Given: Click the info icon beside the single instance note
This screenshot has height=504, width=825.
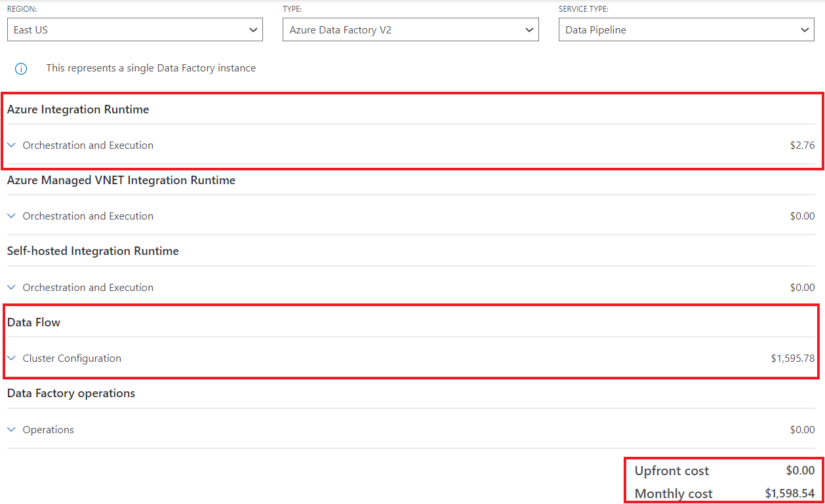Looking at the screenshot, I should [21, 68].
